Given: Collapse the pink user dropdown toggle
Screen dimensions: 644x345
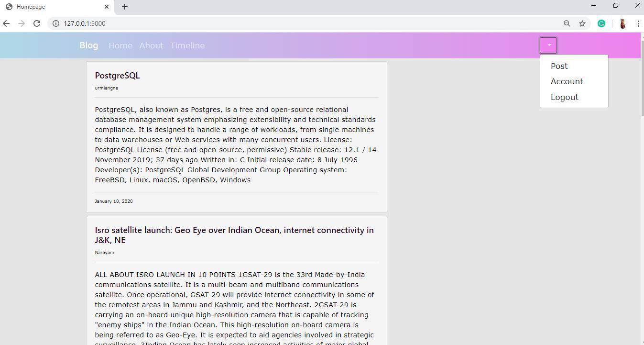Looking at the screenshot, I should click(549, 45).
